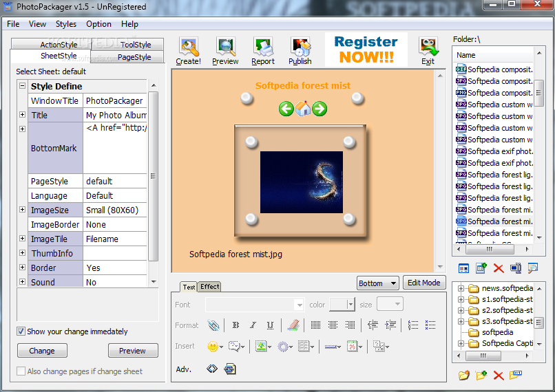Click the numbered list format icon
The width and height of the screenshot is (555, 392).
pos(413,325)
